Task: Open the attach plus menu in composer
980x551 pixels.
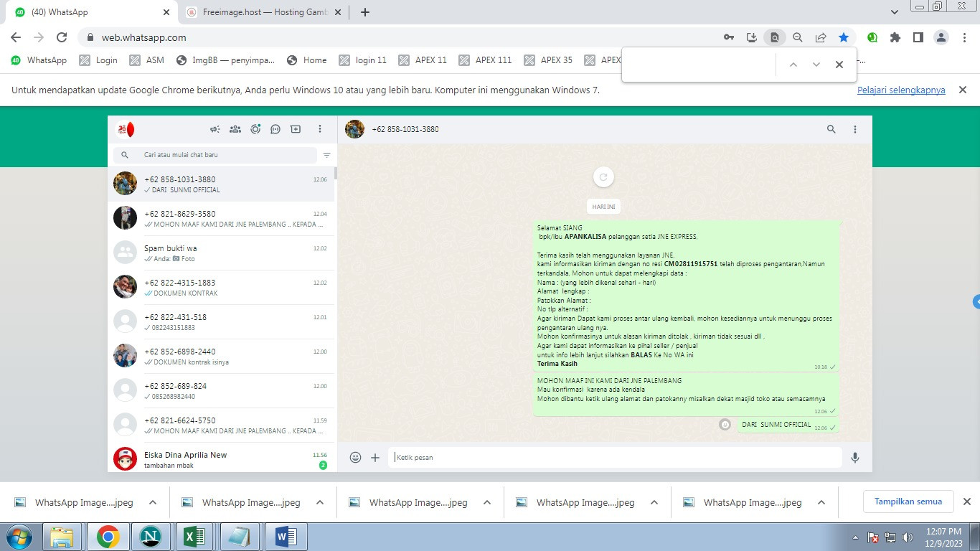Action: (375, 457)
